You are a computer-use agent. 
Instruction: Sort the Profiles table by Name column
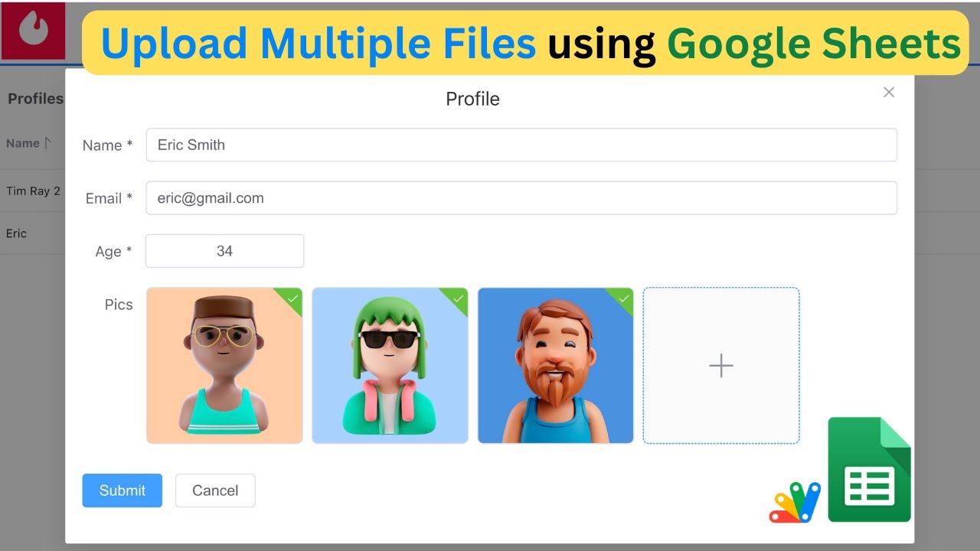(x=29, y=143)
